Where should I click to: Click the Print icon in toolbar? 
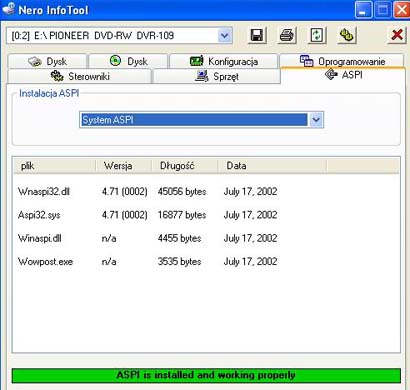(287, 35)
